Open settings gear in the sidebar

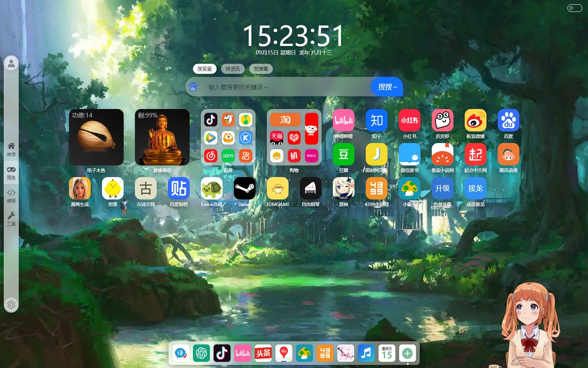[x=11, y=305]
